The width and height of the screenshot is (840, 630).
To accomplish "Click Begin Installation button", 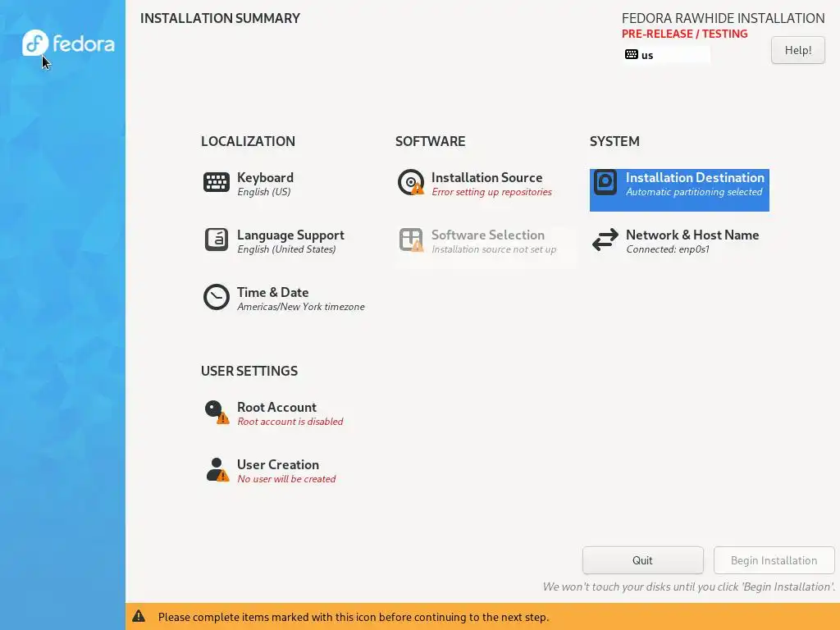I will (x=774, y=560).
